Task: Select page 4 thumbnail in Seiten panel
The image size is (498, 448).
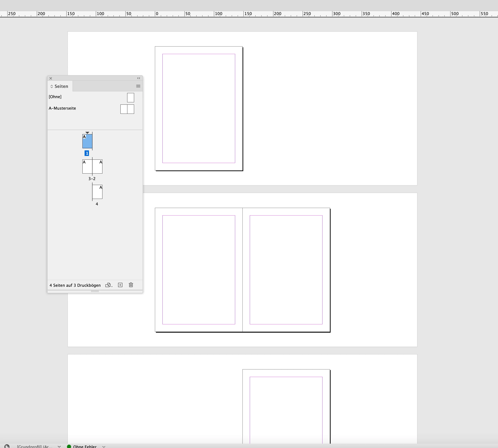Action: (x=97, y=192)
